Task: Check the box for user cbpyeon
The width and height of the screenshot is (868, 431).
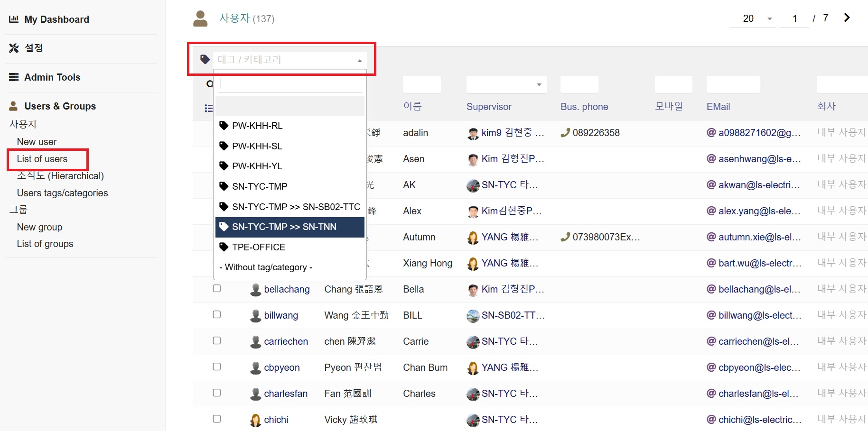Action: (x=217, y=367)
